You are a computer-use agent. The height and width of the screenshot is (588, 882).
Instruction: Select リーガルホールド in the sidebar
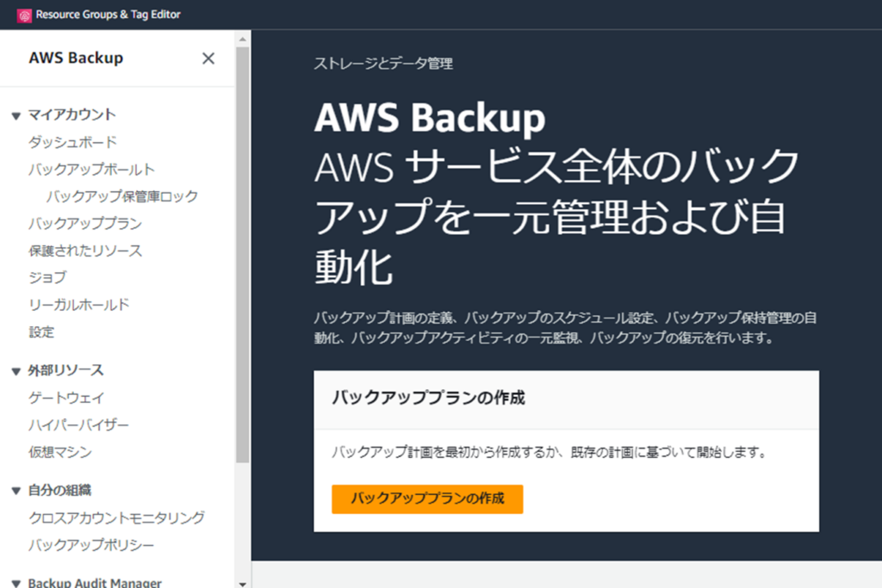pos(78,304)
